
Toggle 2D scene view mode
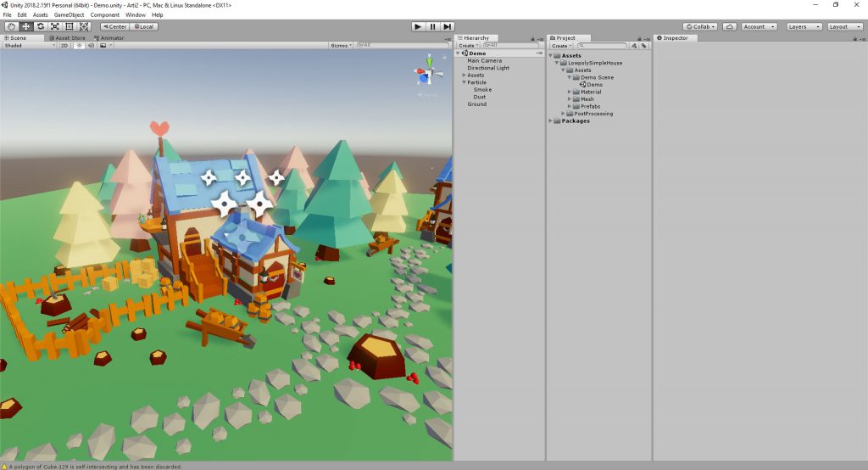(64, 46)
